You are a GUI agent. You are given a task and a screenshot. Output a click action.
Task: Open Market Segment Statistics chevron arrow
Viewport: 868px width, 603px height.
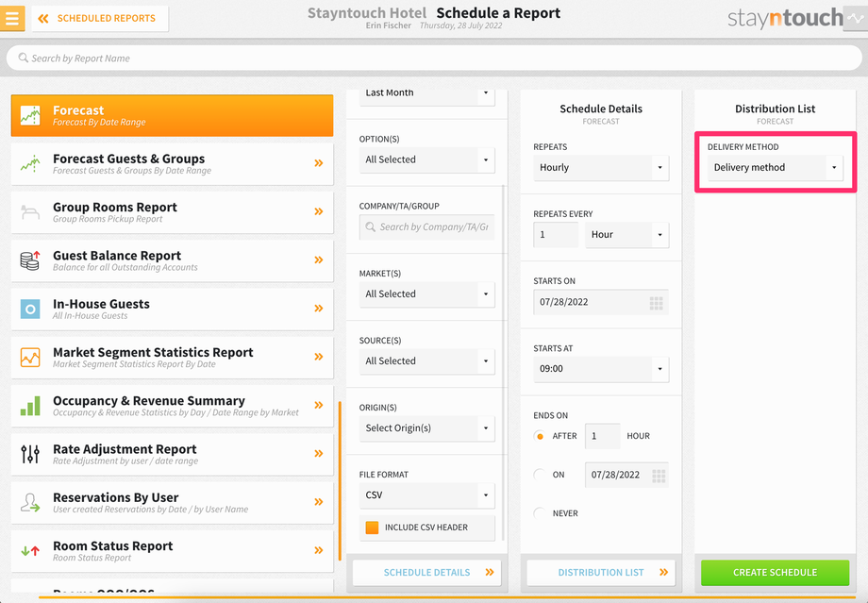click(319, 357)
